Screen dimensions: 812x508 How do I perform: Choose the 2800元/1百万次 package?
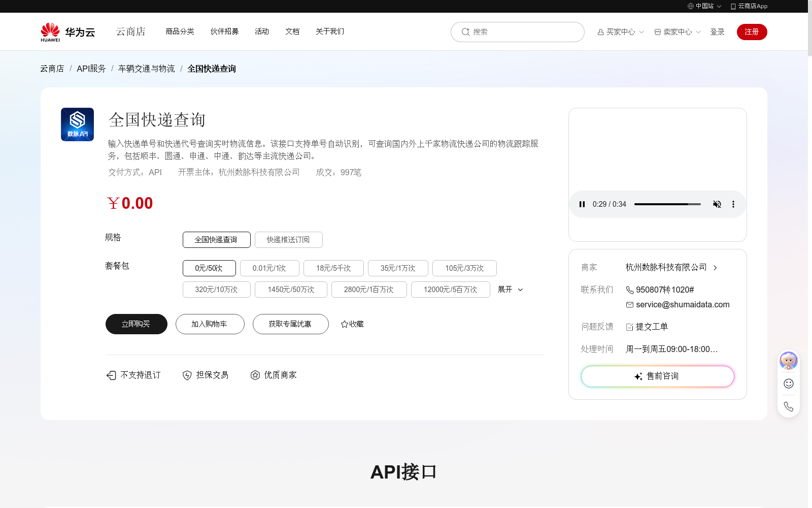point(369,290)
